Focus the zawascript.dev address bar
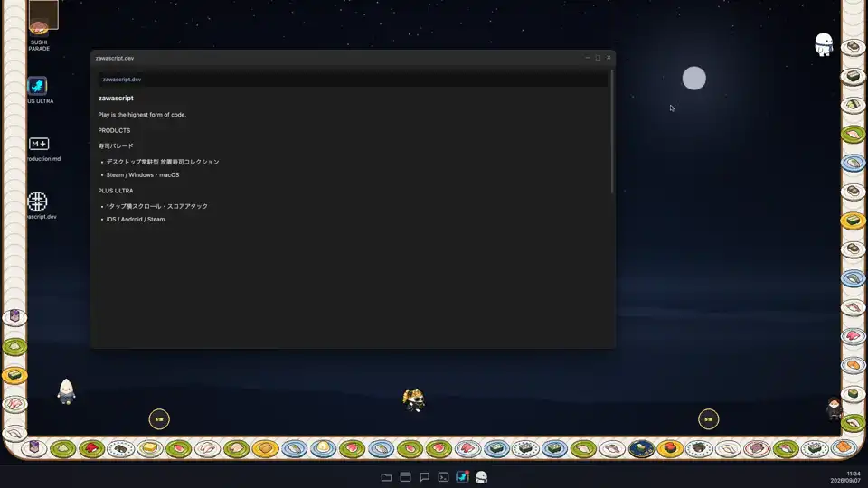 (353, 80)
